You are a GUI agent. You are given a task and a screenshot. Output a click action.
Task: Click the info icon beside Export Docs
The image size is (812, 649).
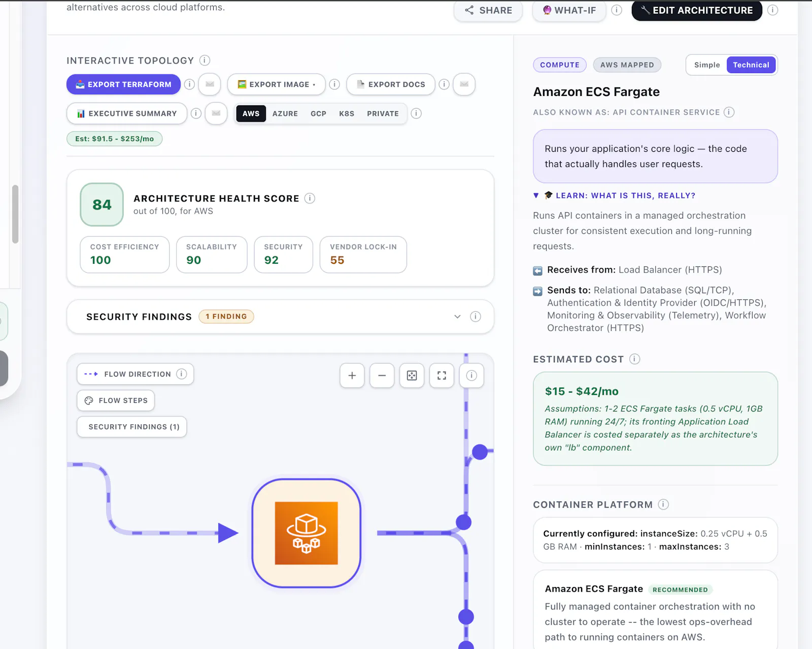pos(444,84)
